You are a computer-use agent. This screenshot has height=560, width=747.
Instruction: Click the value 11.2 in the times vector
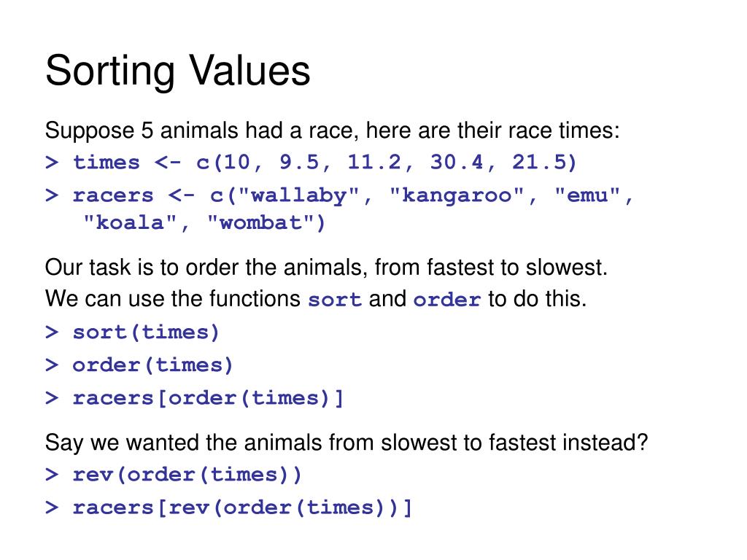tap(375, 162)
